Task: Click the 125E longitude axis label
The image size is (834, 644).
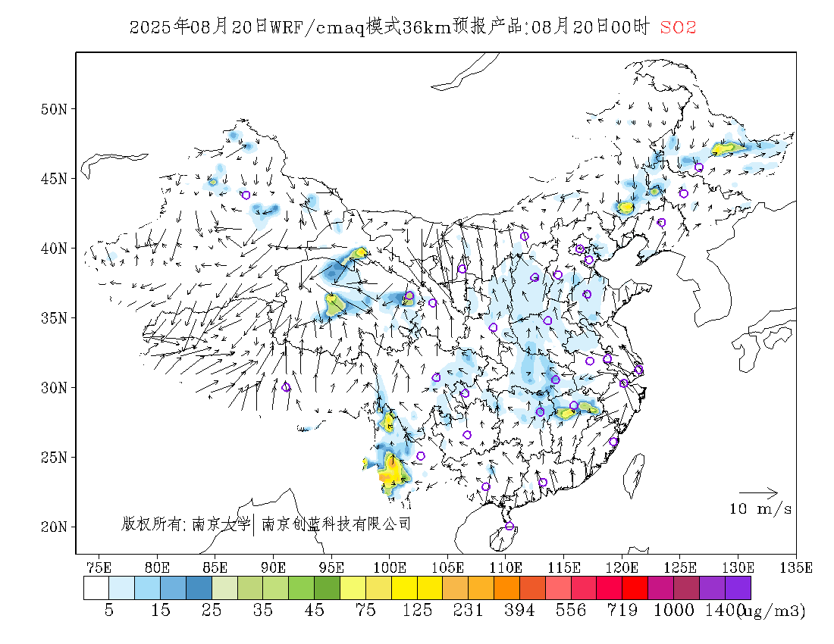Action: 680,567
